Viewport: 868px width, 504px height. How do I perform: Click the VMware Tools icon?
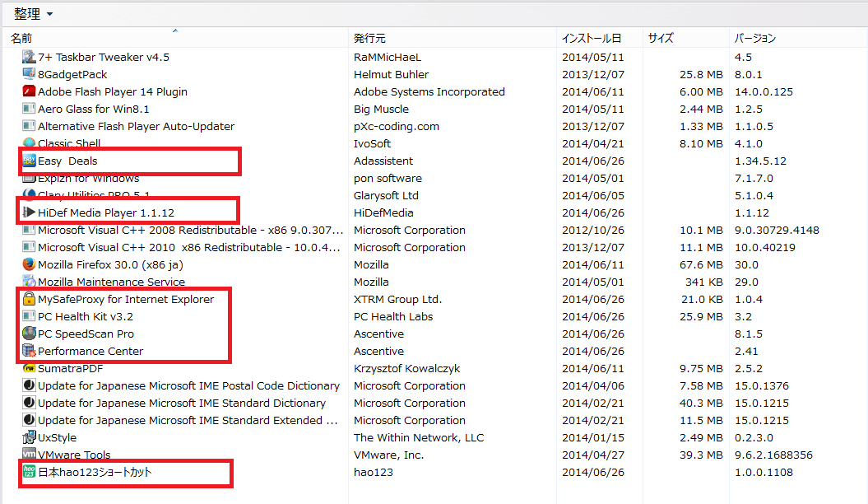pyautogui.click(x=29, y=454)
